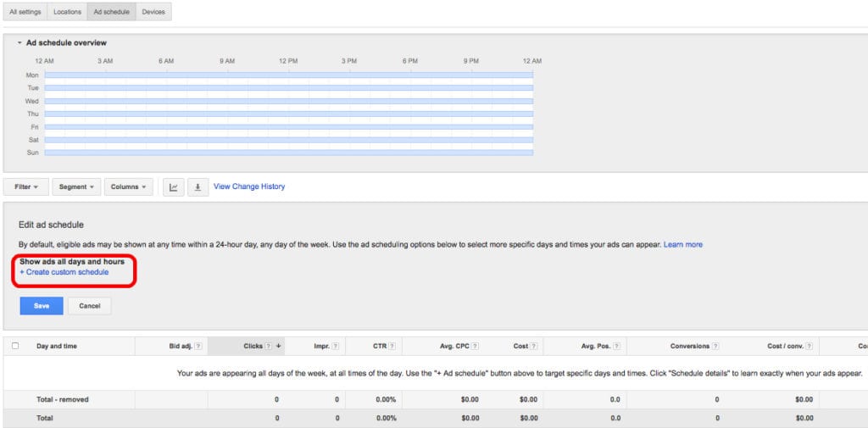868x428 pixels.
Task: Click the Wednesday schedule bar
Action: tap(289, 102)
